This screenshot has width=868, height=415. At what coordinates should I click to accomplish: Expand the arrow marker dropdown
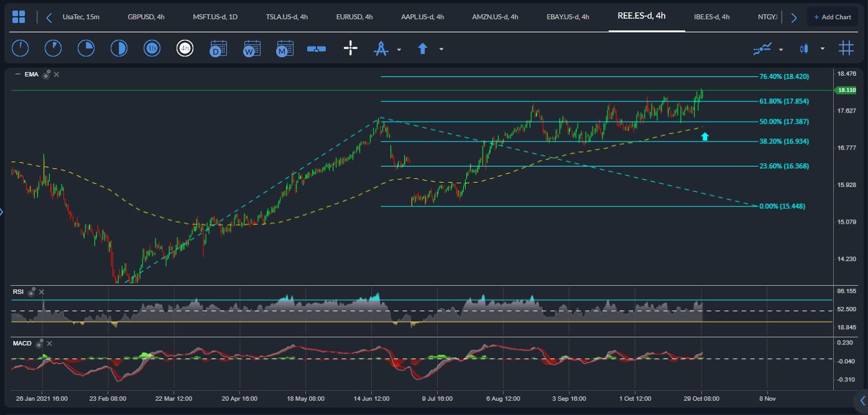pyautogui.click(x=441, y=49)
